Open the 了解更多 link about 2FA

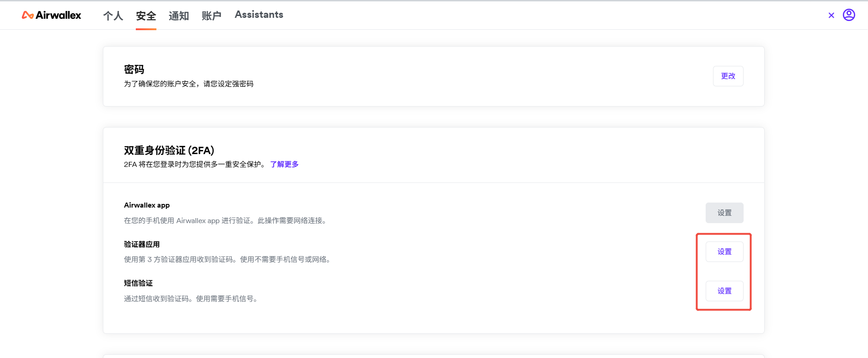[284, 164]
